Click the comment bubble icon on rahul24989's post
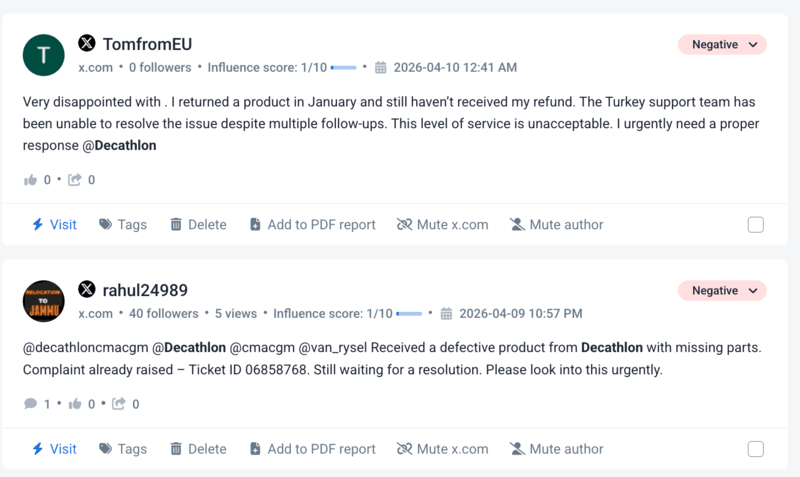This screenshot has width=800, height=477. [29, 404]
